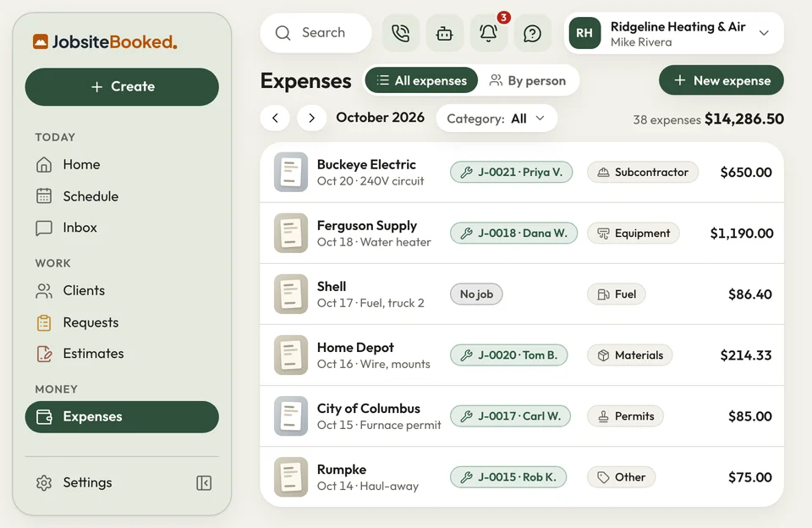Click the Subcontractor category chip

(x=643, y=172)
